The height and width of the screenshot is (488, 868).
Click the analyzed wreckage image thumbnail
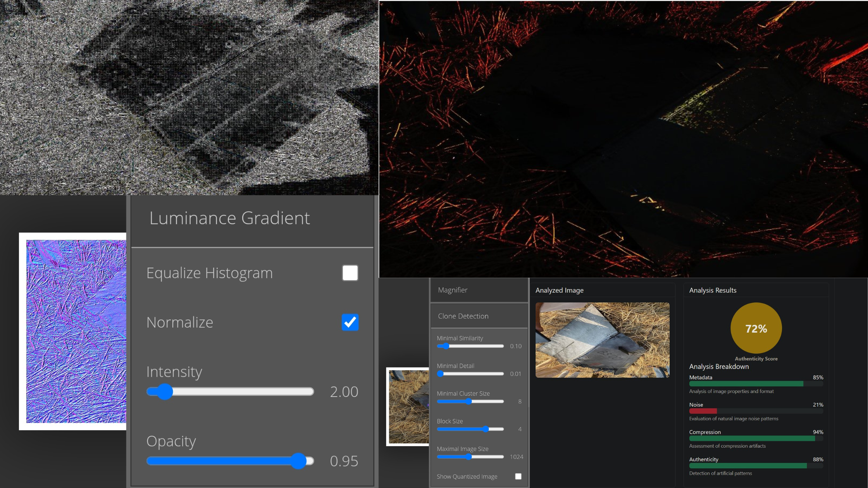[x=602, y=340]
